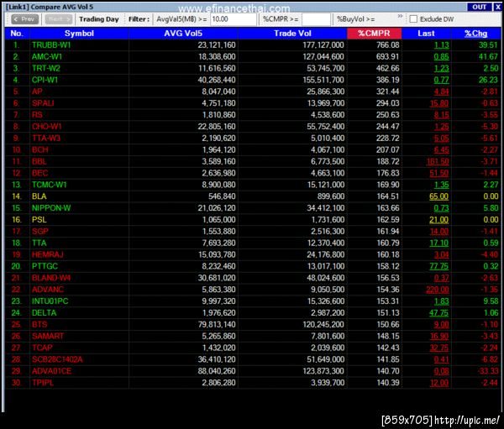This screenshot has height=429, width=504.
Task: Click Trade Vol value 123,873,300
Action: [x=323, y=371]
